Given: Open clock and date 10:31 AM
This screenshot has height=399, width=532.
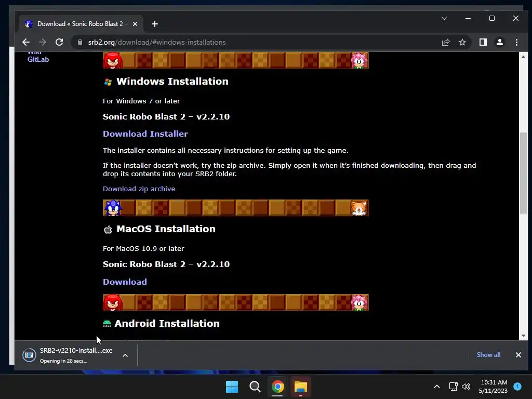Looking at the screenshot, I should pyautogui.click(x=494, y=387).
